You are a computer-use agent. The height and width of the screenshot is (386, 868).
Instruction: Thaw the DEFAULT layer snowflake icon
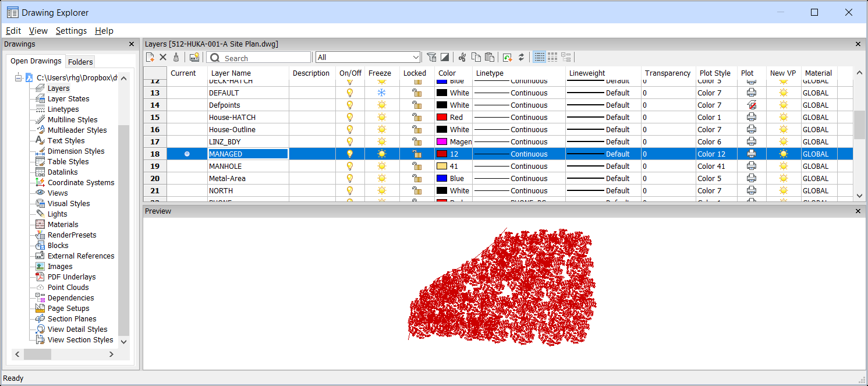[382, 93]
